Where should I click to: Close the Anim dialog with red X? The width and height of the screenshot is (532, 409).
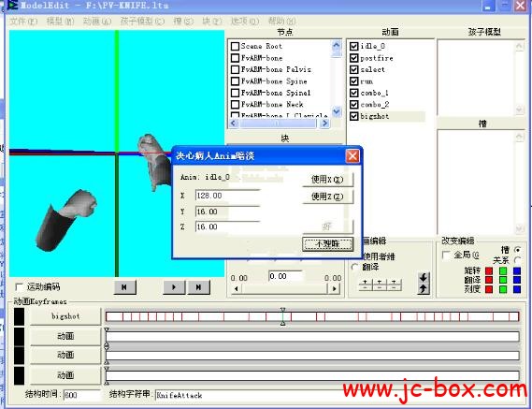352,156
